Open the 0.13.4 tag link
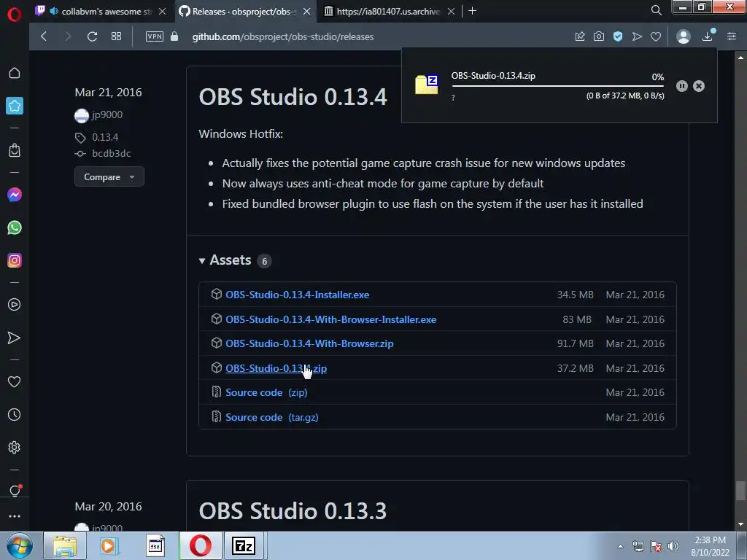Viewport: 747px width, 560px height. (x=105, y=137)
